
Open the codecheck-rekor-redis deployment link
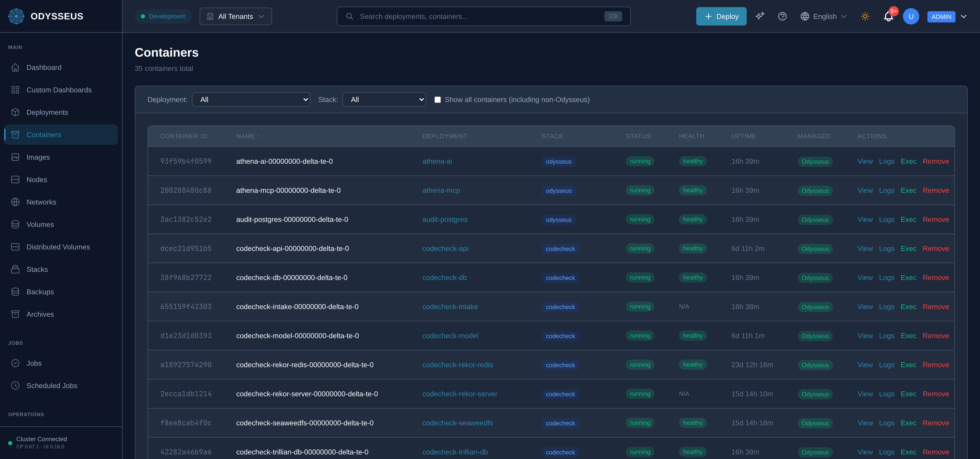[x=457, y=365]
